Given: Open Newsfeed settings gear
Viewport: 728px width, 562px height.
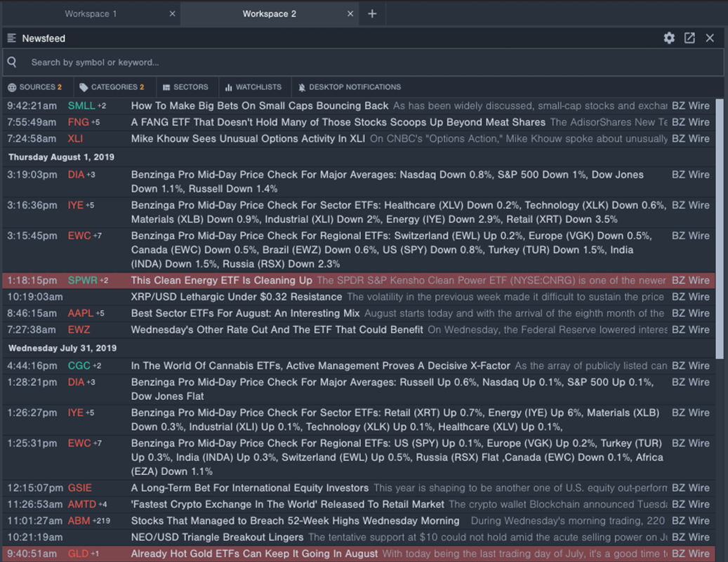Looking at the screenshot, I should 668,38.
